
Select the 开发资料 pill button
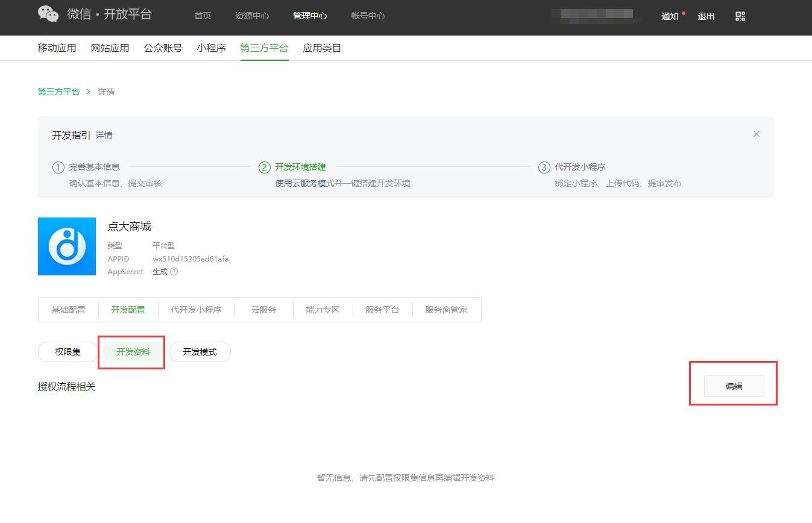click(x=134, y=352)
